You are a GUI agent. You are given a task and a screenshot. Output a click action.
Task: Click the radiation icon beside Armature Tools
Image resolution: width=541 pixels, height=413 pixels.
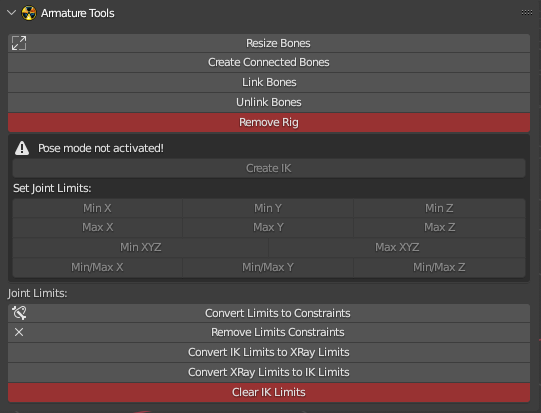click(29, 13)
